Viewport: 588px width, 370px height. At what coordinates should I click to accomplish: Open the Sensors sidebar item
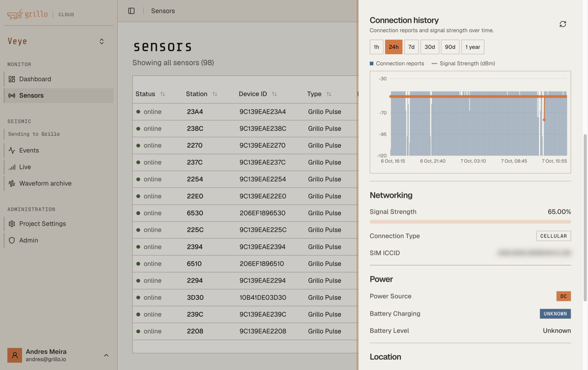point(59,96)
